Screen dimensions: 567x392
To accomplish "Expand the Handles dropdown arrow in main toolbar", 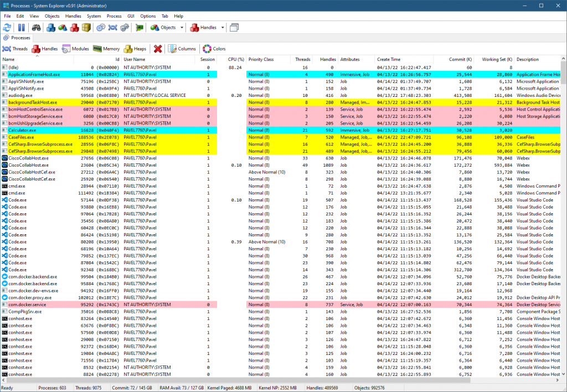I will click(223, 27).
